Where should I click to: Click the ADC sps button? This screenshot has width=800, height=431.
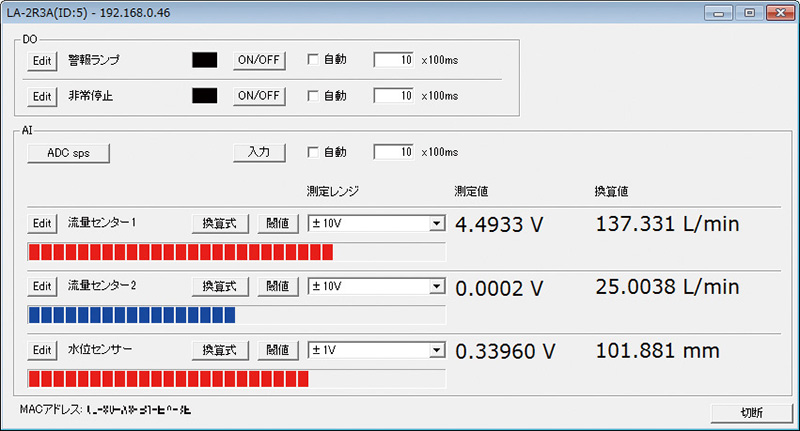(68, 152)
